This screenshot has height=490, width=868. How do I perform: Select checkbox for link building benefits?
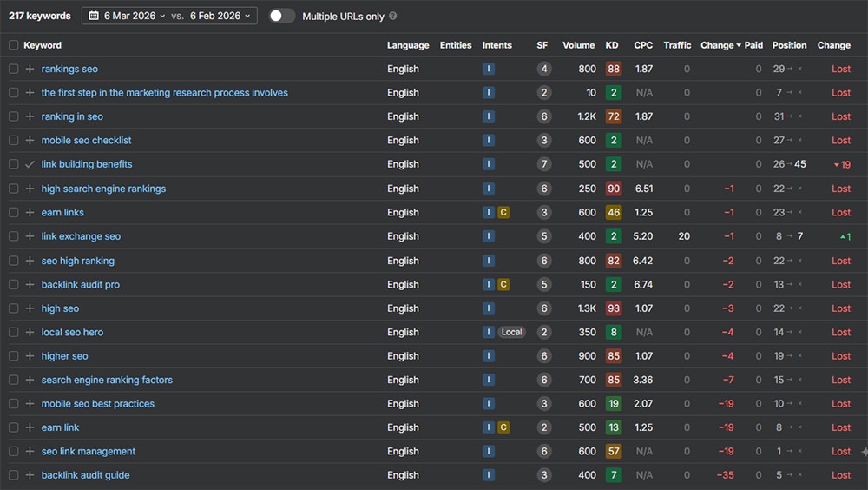[x=13, y=164]
